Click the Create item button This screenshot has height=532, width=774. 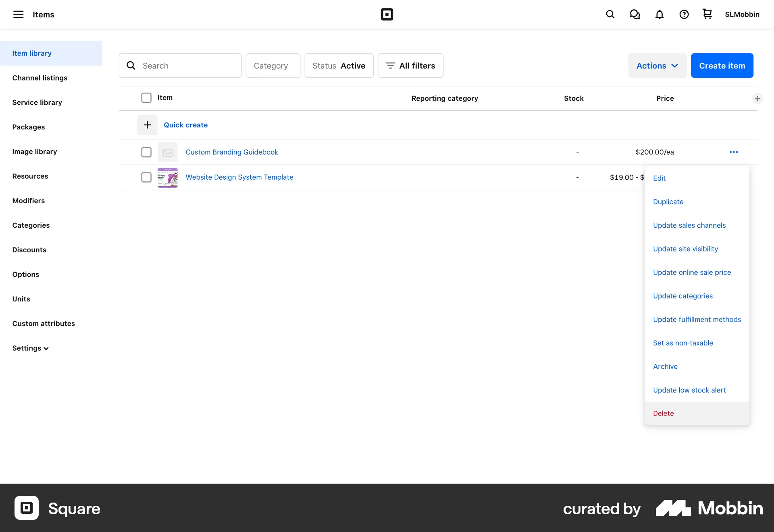click(722, 65)
